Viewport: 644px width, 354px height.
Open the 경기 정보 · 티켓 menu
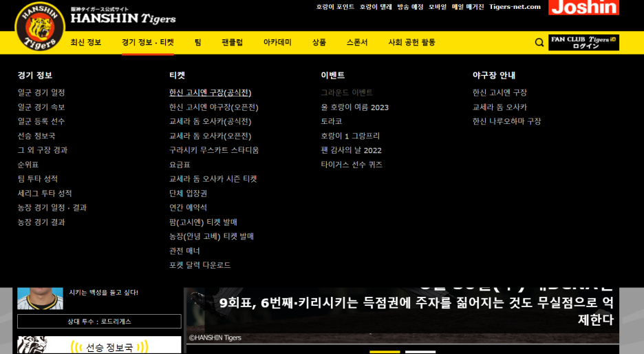click(x=148, y=42)
